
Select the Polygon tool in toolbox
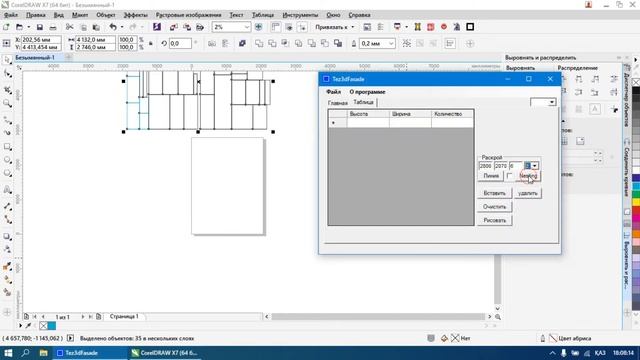coord(7,174)
